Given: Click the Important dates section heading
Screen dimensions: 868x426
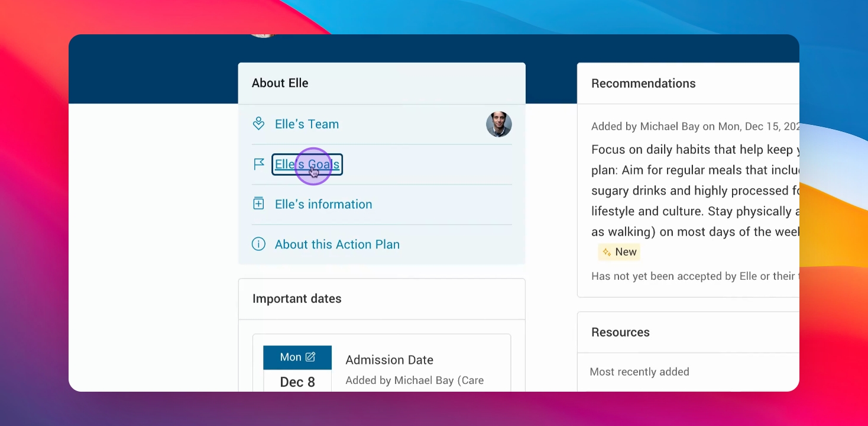Looking at the screenshot, I should [x=297, y=299].
